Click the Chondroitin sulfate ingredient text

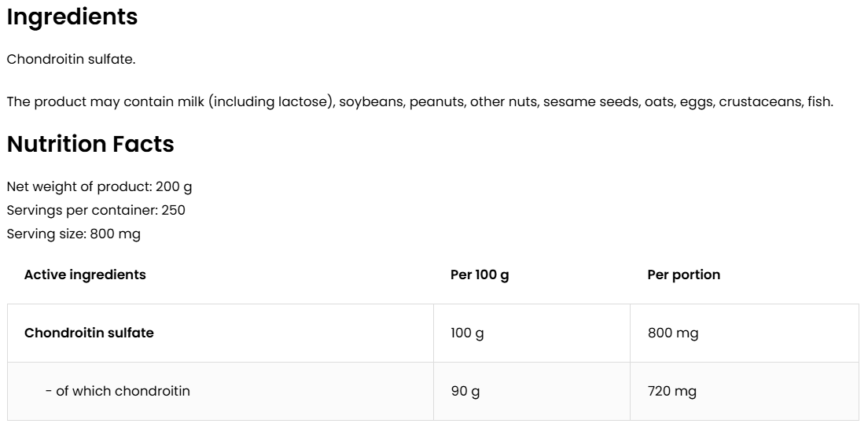click(71, 60)
